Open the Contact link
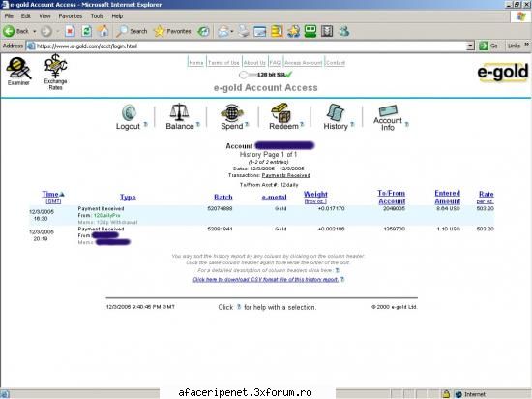This screenshot has width=532, height=399. click(336, 63)
